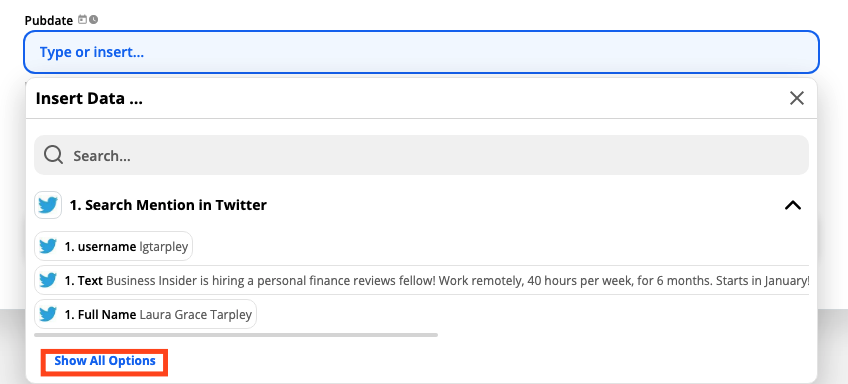
Task: Click the calendar icon beside Pubdate
Action: [x=82, y=20]
